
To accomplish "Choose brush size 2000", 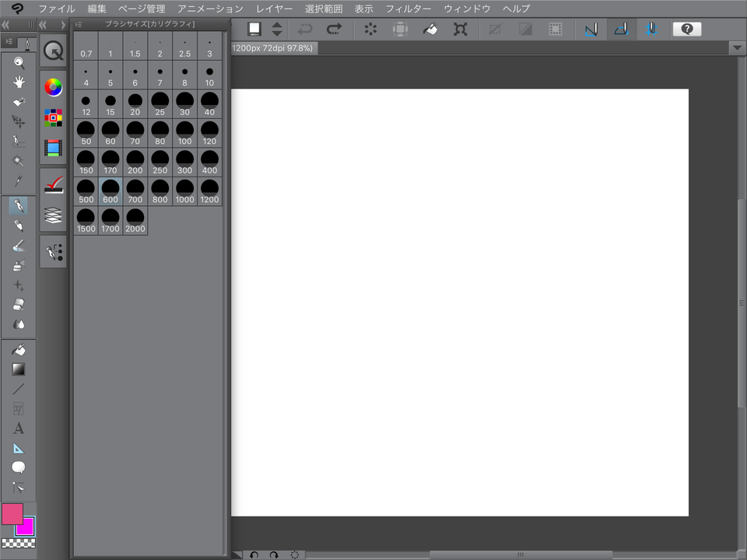I will pyautogui.click(x=135, y=221).
